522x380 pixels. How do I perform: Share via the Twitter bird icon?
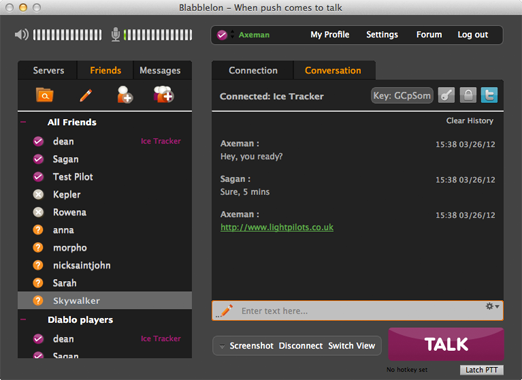coord(489,95)
